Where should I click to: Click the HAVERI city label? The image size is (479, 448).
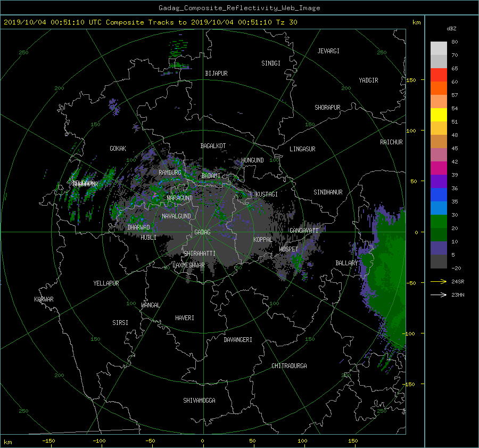pos(185,317)
